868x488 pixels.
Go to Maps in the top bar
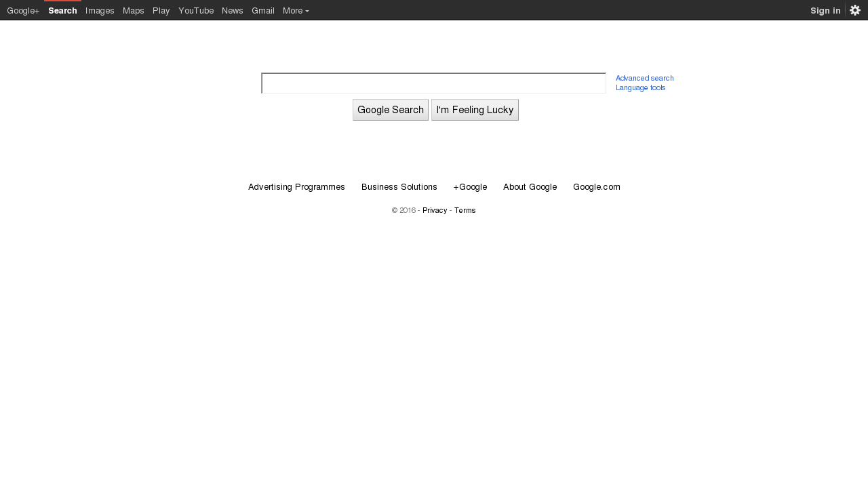coord(134,10)
